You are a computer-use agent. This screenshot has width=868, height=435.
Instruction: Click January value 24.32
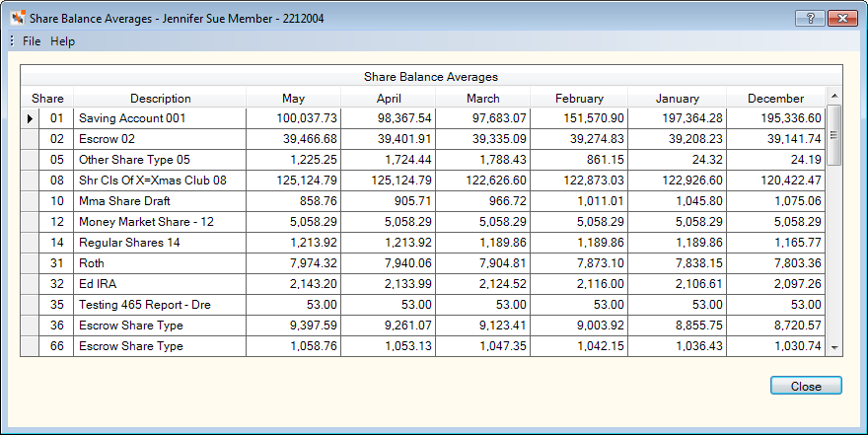click(677, 160)
